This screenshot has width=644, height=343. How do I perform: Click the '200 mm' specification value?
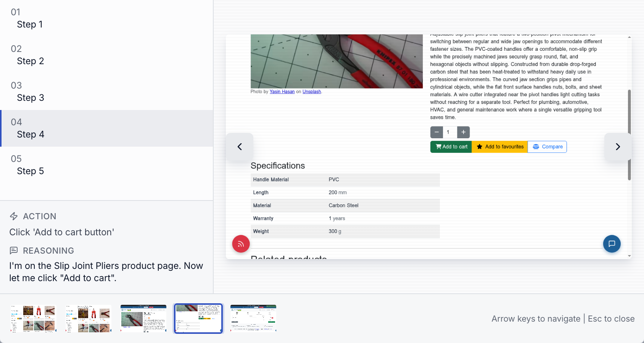point(338,193)
